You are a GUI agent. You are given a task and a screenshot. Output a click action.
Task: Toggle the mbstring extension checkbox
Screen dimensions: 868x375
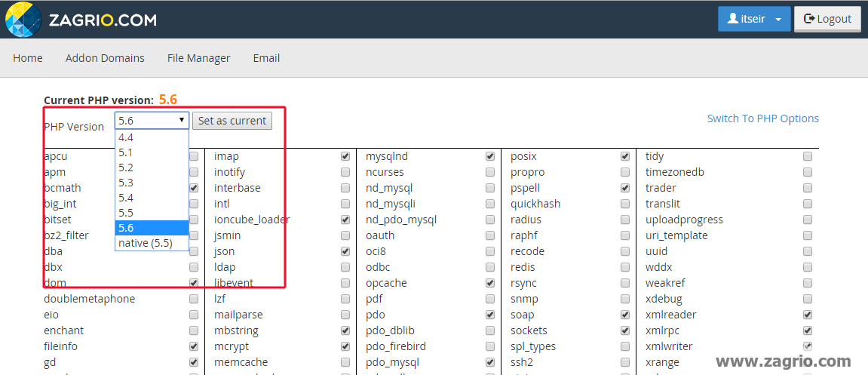point(345,330)
